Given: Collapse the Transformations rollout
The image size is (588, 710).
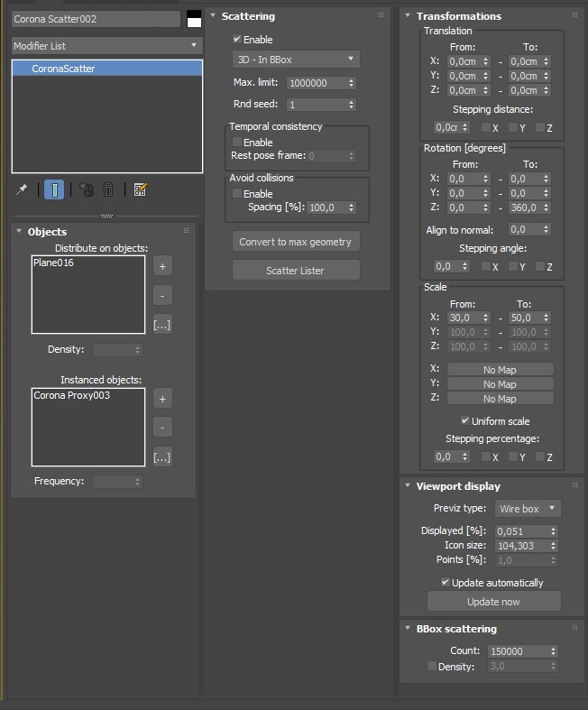Looking at the screenshot, I should 408,15.
